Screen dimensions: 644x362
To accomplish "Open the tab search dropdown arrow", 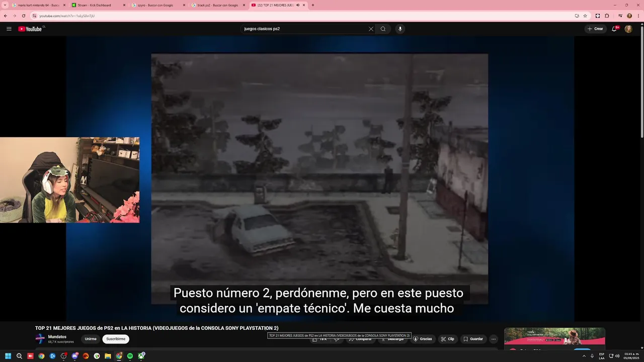I will click(5, 5).
